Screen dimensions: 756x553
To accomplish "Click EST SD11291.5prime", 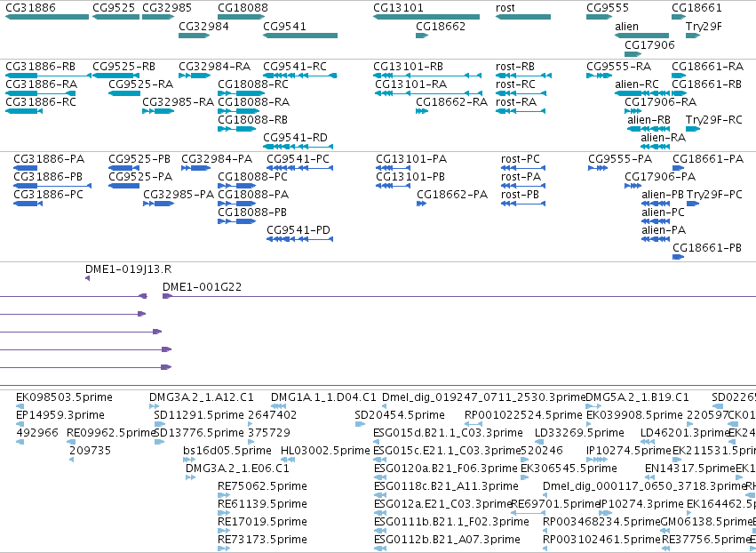I will [160, 424].
